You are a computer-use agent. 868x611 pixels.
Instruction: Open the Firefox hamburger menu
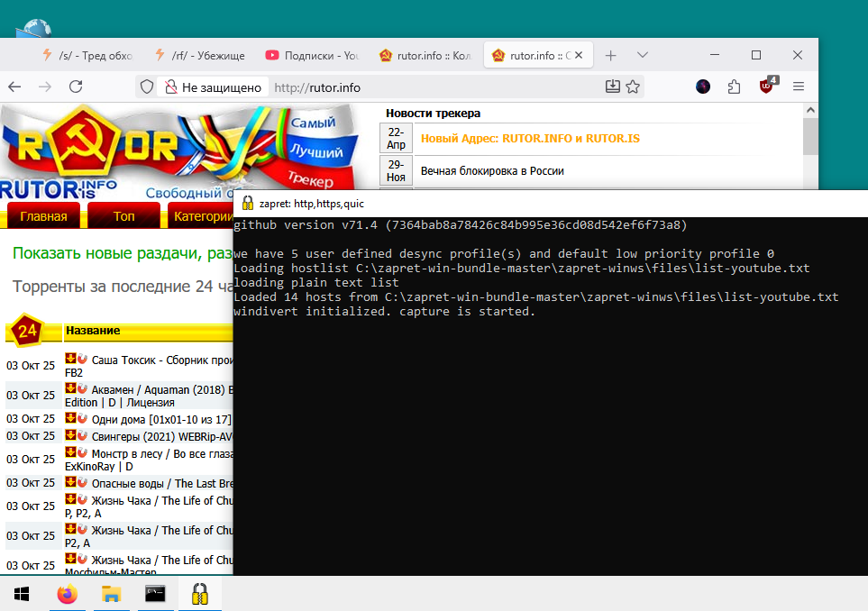798,86
